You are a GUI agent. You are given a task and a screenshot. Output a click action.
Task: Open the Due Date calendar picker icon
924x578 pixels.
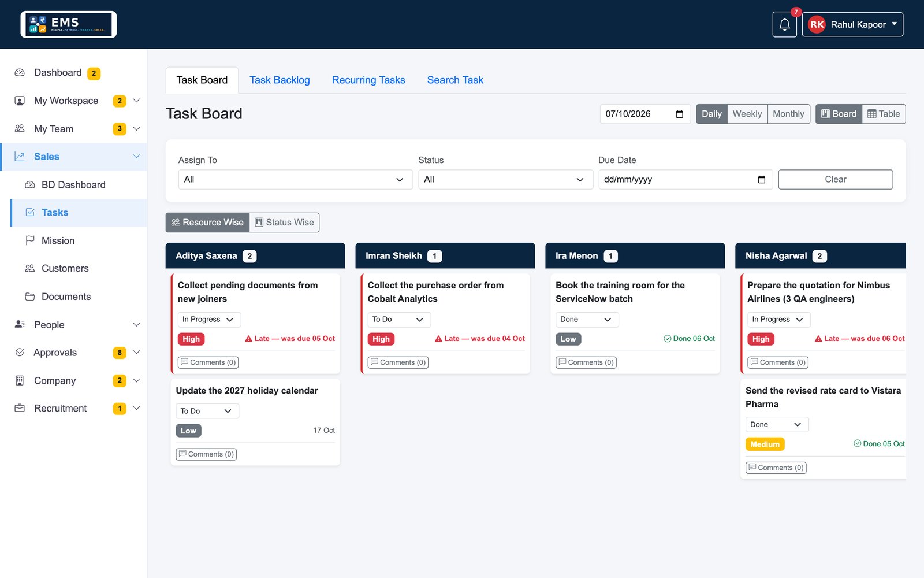(761, 180)
